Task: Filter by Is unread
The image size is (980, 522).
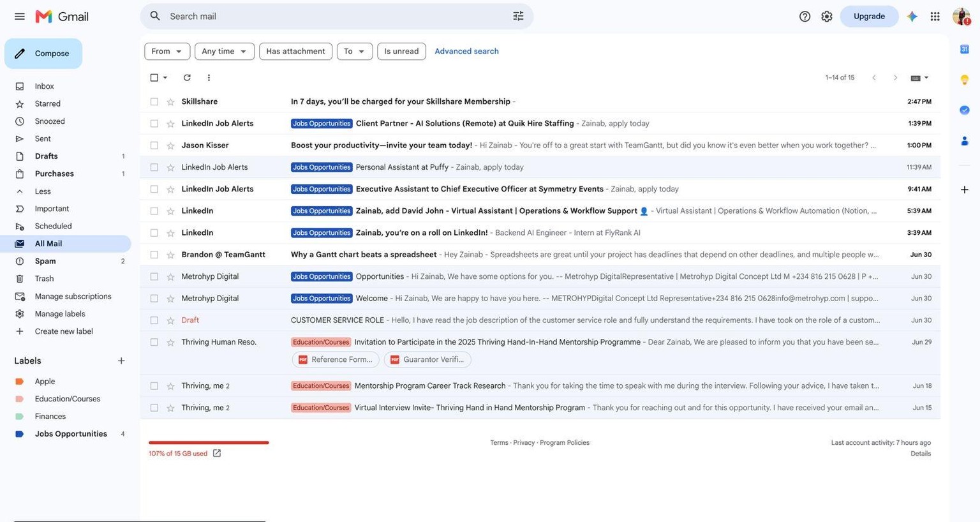Action: pyautogui.click(x=401, y=51)
